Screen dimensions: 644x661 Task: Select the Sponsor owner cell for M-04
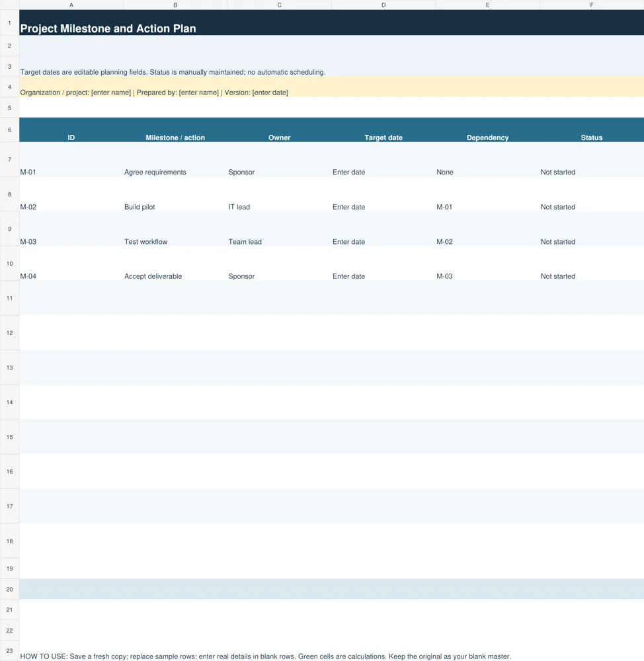pos(280,264)
